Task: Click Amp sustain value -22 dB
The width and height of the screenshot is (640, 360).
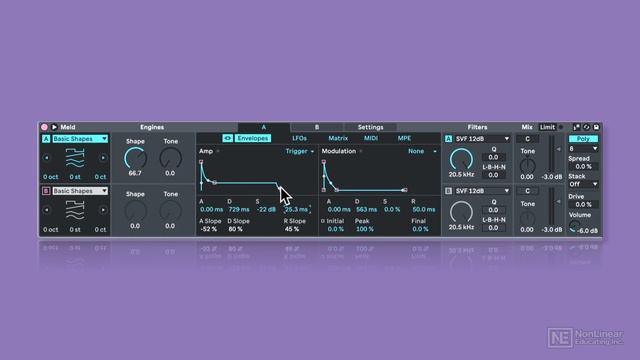Action: 266,209
